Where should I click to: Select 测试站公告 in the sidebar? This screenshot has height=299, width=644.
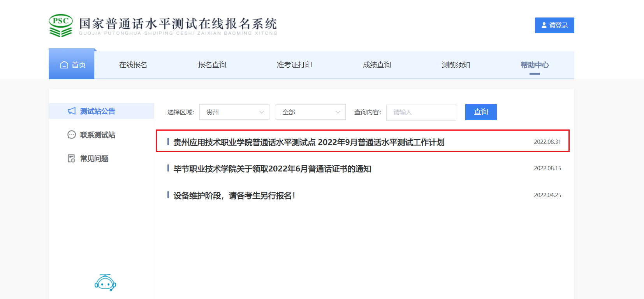[x=101, y=111]
